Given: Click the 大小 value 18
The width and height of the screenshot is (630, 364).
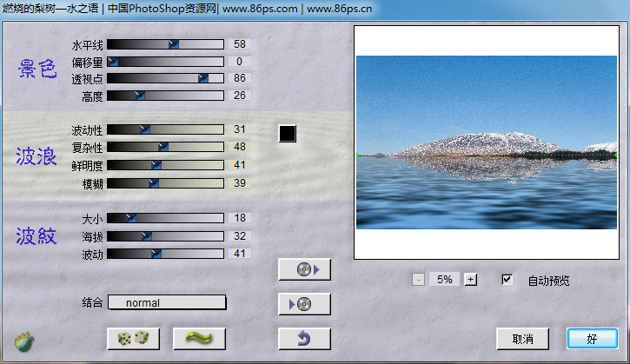Looking at the screenshot, I should pyautogui.click(x=240, y=218).
